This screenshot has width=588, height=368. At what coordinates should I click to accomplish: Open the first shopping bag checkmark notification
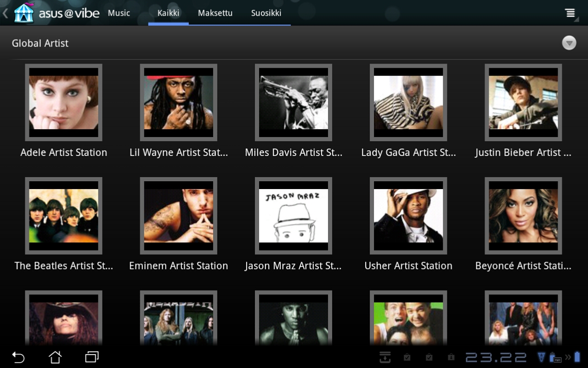coord(407,357)
